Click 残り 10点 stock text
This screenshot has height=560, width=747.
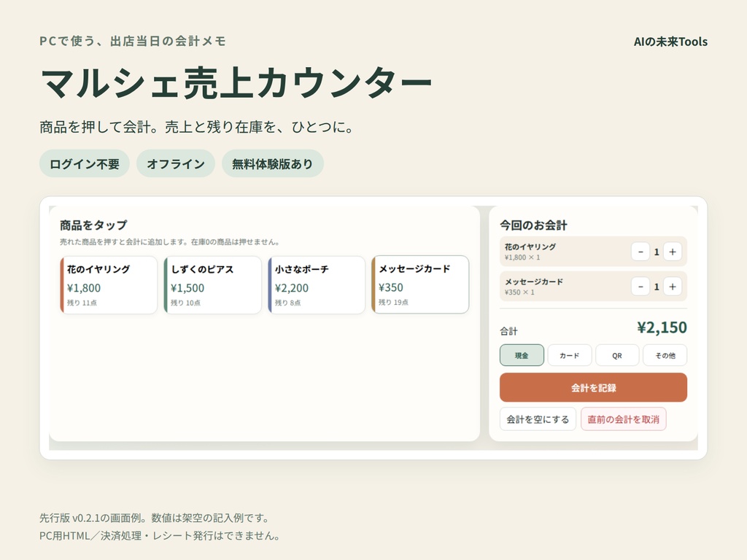click(x=185, y=303)
